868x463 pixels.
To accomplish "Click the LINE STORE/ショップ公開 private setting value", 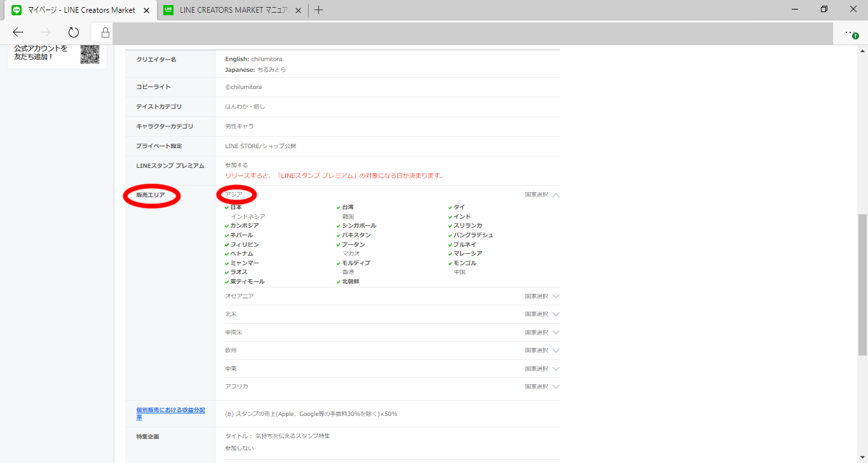I will coord(261,146).
